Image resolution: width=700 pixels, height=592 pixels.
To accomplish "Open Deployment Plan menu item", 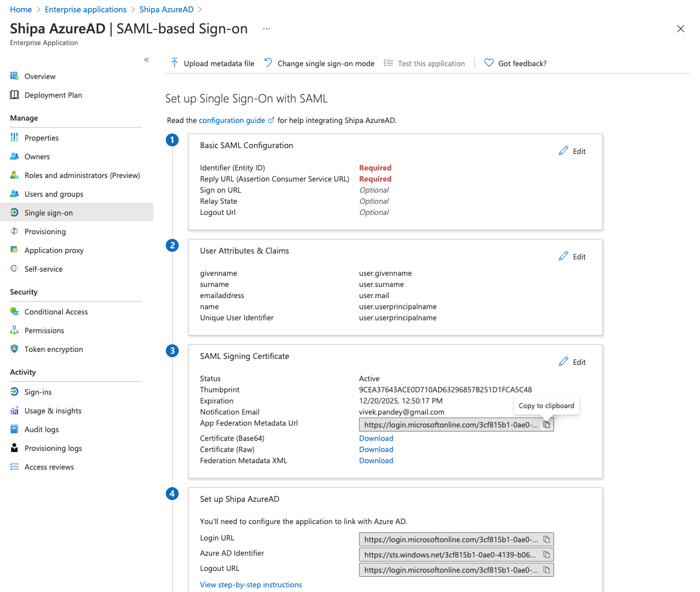I will [x=53, y=95].
